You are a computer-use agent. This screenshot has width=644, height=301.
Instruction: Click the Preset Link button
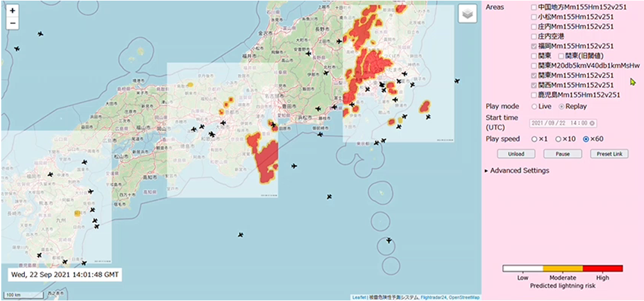609,154
